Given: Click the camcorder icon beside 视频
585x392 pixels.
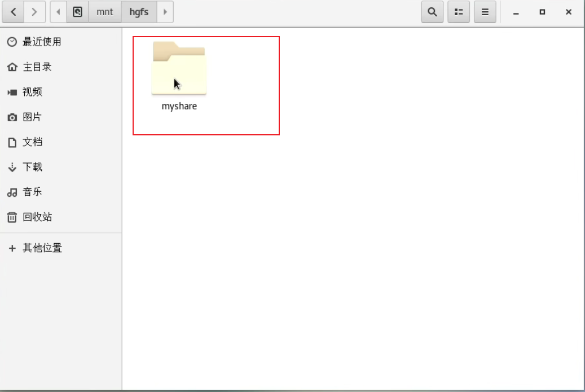Looking at the screenshot, I should [12, 92].
